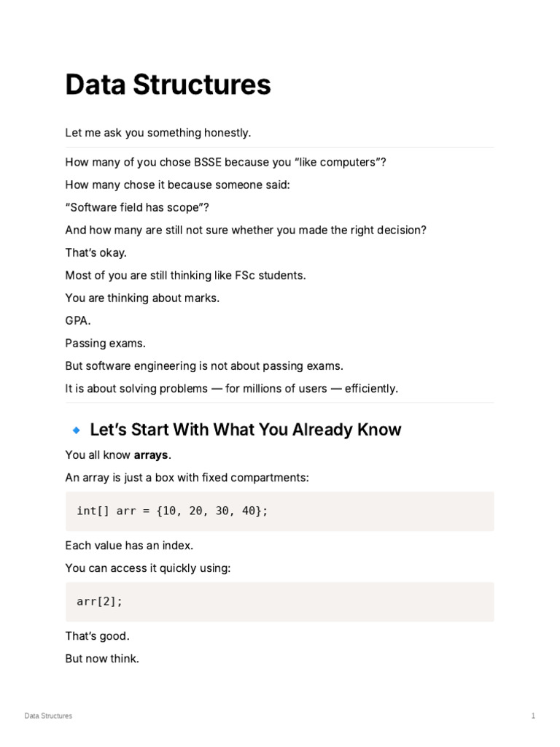Click the line Let me ask you something honestly
Screen dimensions: 560x747
click(x=158, y=133)
